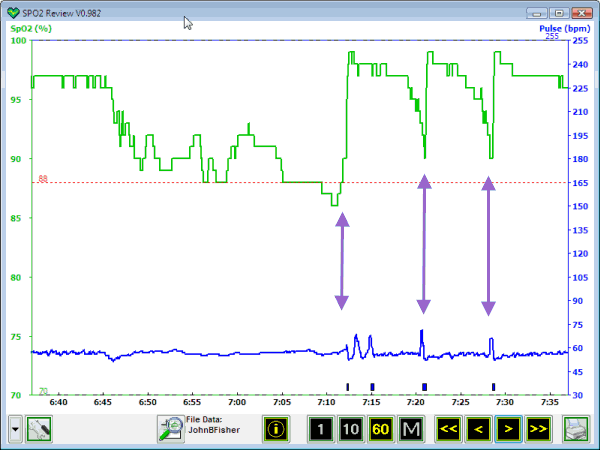Click the SPO2 Review app icon in title bar
The width and height of the screenshot is (600, 450).
click(x=12, y=11)
